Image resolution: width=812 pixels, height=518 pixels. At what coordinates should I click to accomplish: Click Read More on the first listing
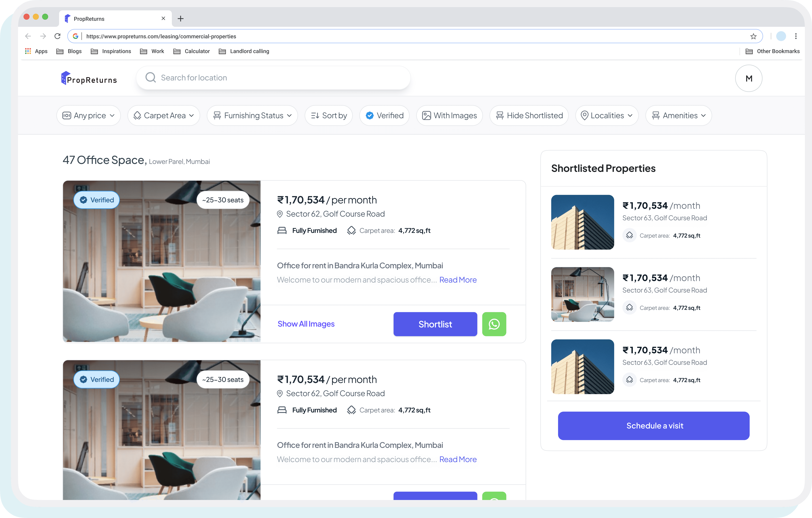tap(458, 280)
